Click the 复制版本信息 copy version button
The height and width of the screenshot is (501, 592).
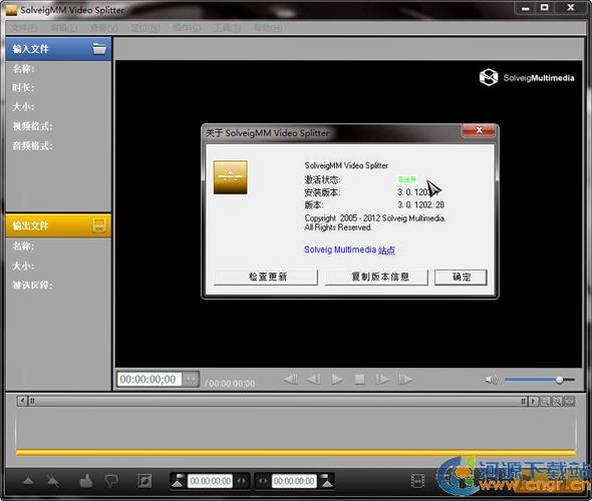[376, 277]
